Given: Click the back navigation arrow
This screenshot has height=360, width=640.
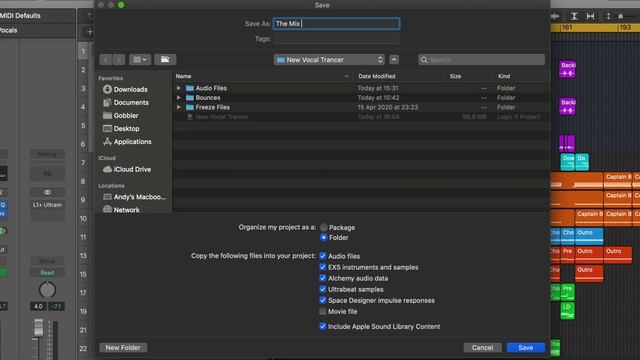Looking at the screenshot, I should point(106,60).
